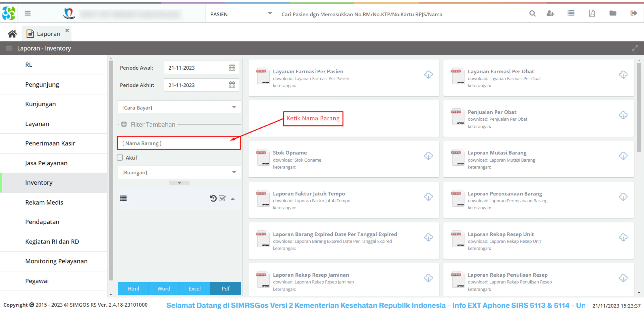644x312 pixels.
Task: Click the Periode Awal date field
Action: (x=201, y=68)
